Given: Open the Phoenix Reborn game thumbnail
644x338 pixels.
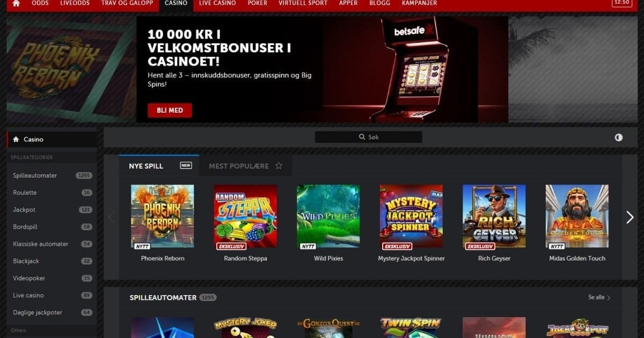Looking at the screenshot, I should 163,217.
